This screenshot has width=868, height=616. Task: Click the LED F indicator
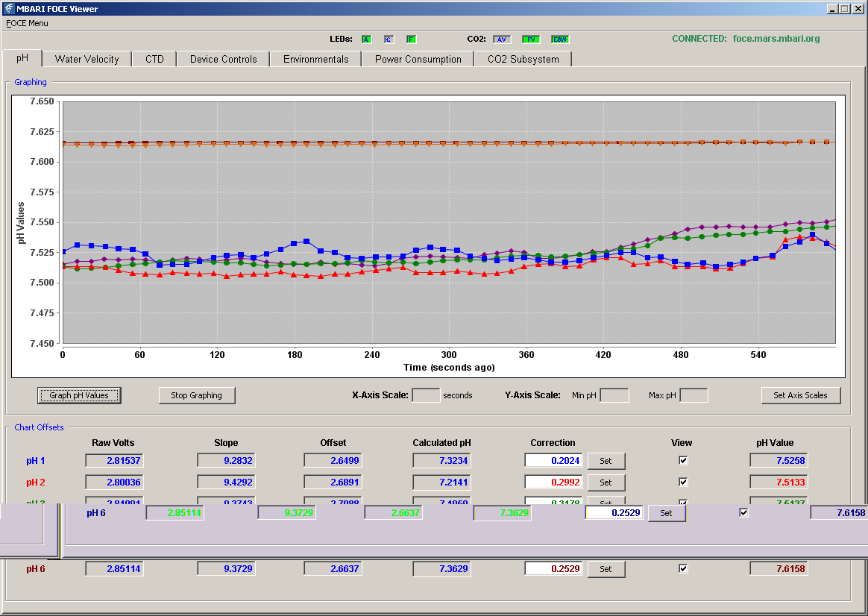coord(411,40)
